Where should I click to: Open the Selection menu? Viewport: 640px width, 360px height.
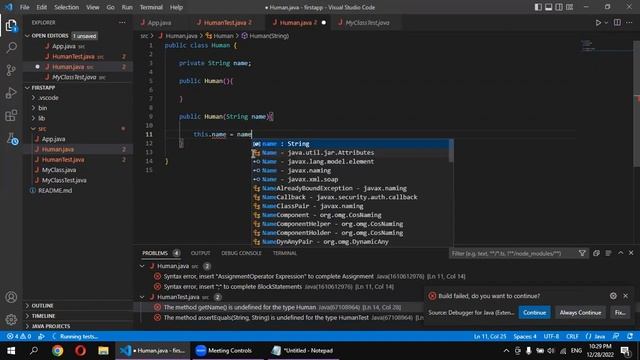(x=67, y=7)
